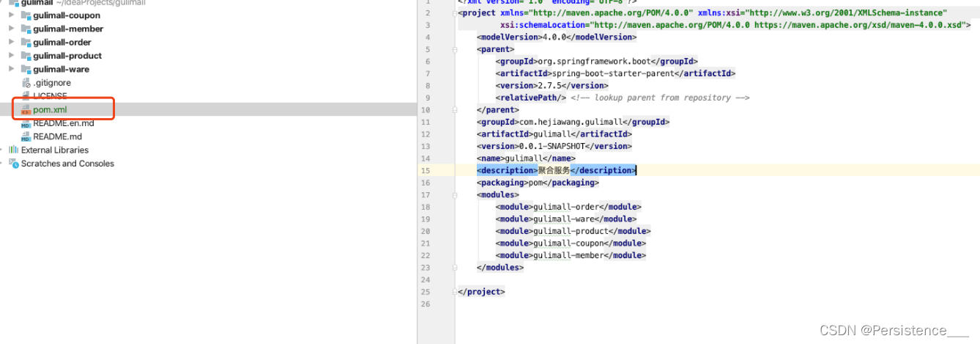Select the pom.xml file name
This screenshot has height=344, width=980.
pos(50,109)
